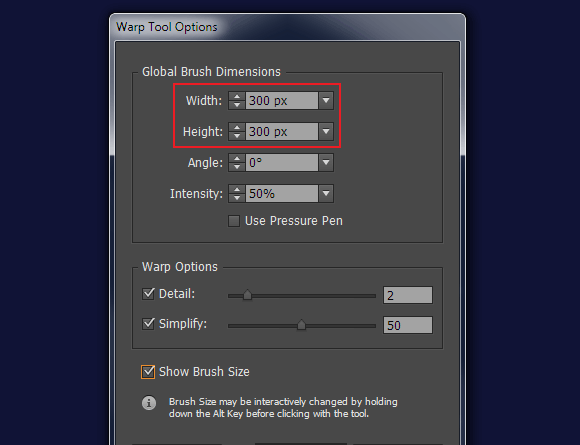The image size is (580, 445).
Task: Toggle the Show Brush Size checkbox
Action: (148, 372)
